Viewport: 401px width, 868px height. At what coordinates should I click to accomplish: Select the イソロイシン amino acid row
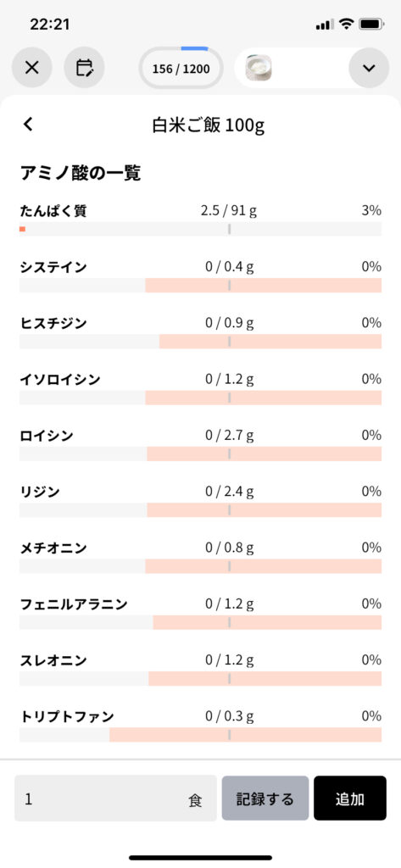[200, 388]
